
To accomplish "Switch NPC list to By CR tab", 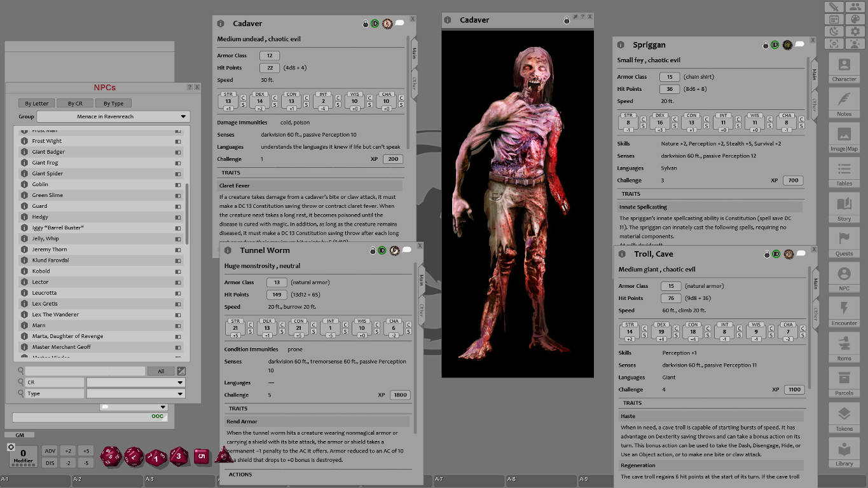I will (x=74, y=103).
